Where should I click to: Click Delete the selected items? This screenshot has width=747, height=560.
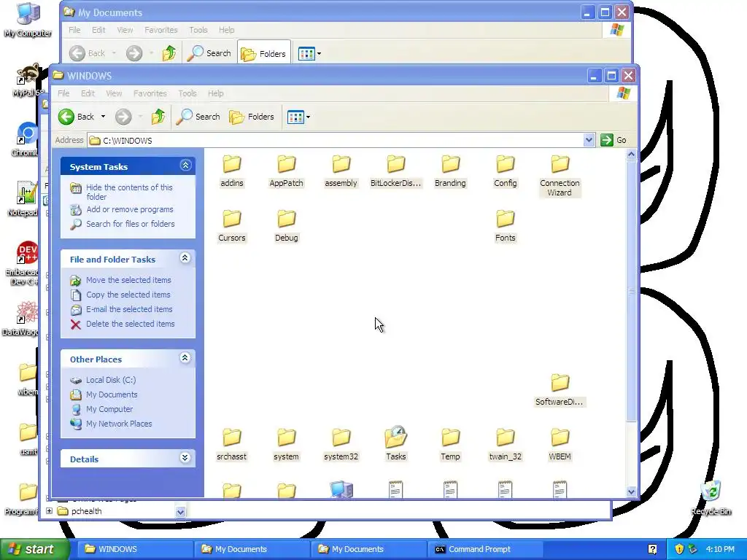[130, 324]
